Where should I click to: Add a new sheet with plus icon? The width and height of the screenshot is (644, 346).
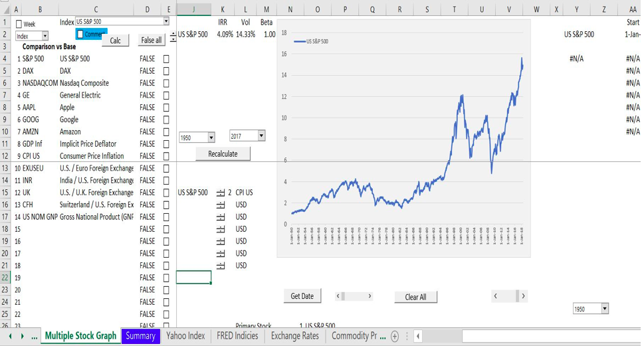click(394, 337)
